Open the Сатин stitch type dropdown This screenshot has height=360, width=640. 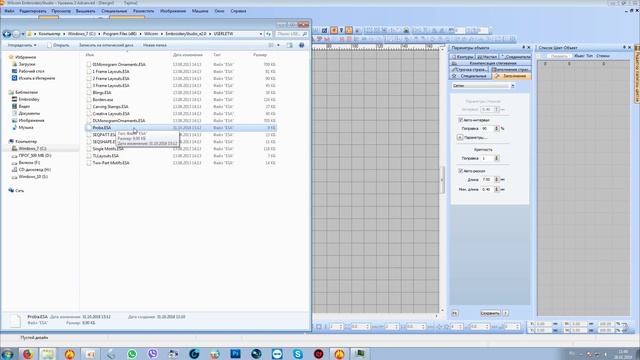pos(513,86)
